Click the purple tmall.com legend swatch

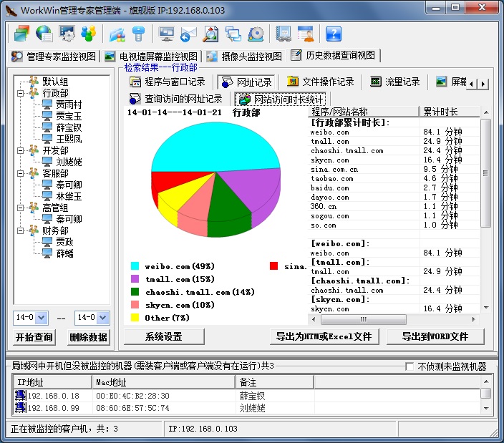point(135,279)
